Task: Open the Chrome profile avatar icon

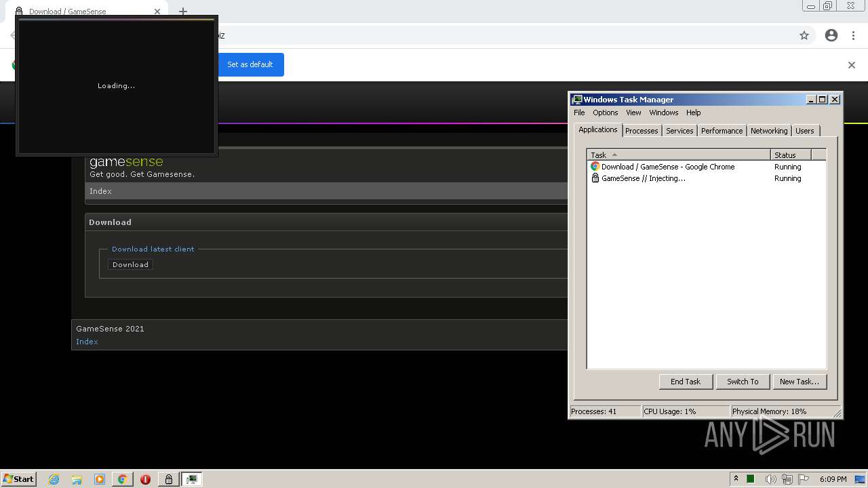Action: click(831, 35)
